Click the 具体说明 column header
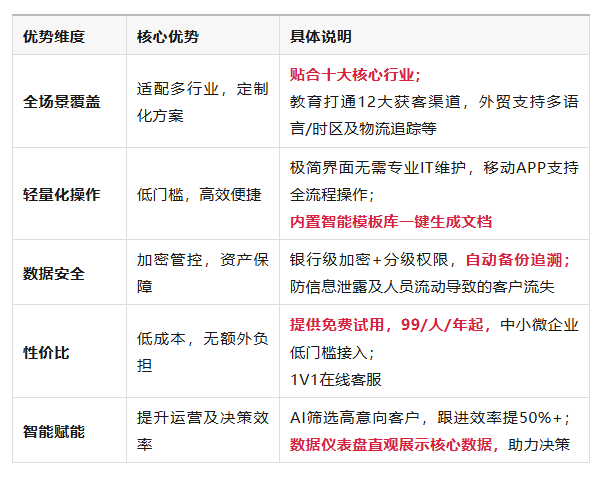Image resolution: width=613 pixels, height=478 pixels. (x=321, y=38)
